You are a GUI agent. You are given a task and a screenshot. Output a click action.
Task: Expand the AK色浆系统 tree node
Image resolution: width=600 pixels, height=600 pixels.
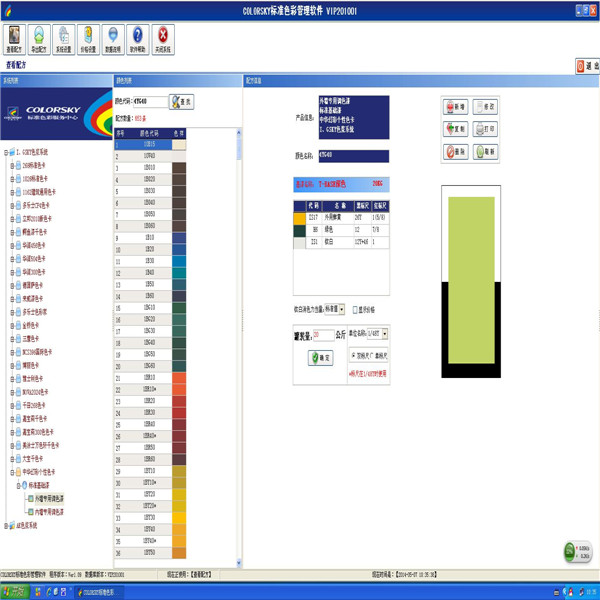8,524
